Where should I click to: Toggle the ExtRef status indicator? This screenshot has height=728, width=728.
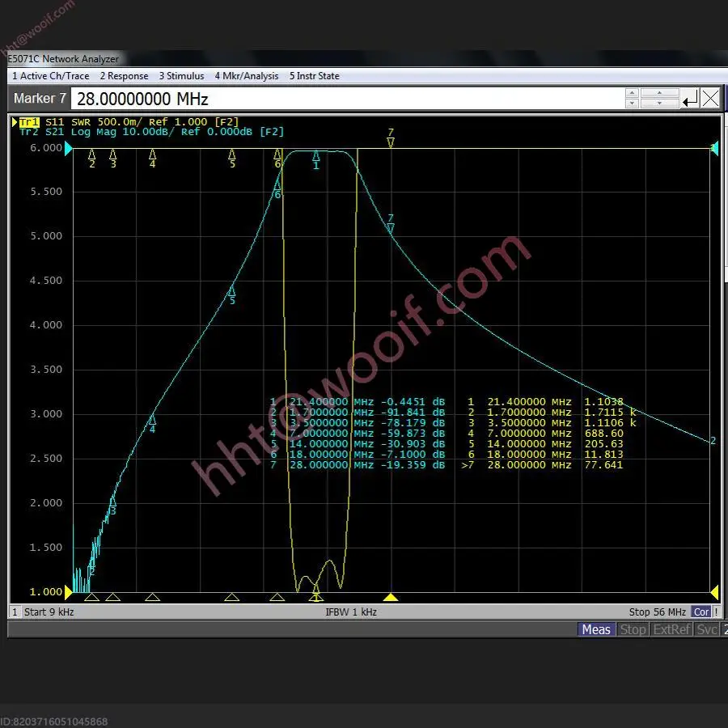671,629
